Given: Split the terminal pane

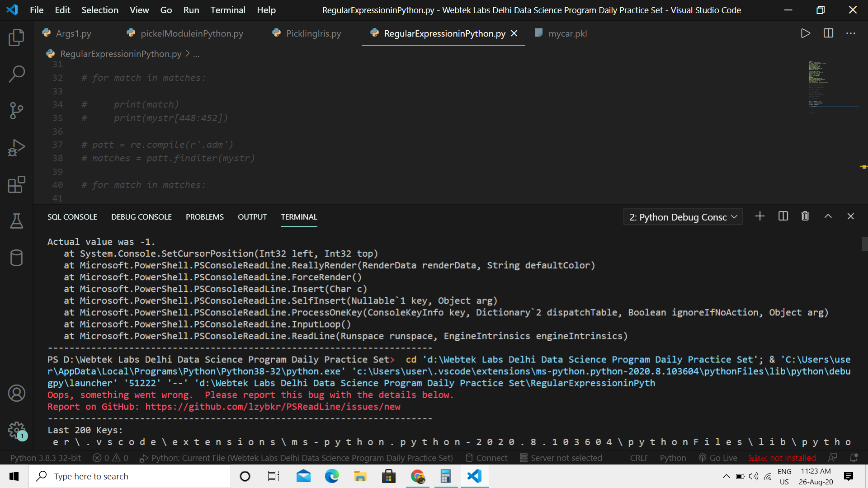Looking at the screenshot, I should click(x=783, y=216).
